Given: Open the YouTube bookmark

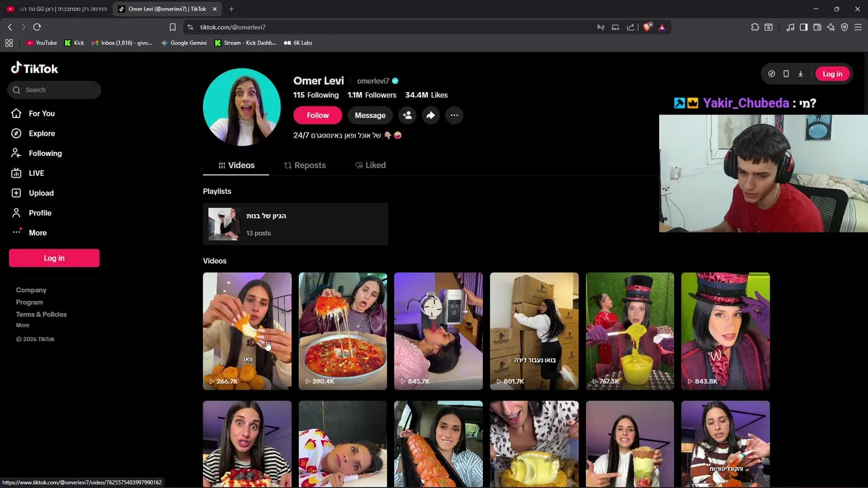Looking at the screenshot, I should point(41,43).
